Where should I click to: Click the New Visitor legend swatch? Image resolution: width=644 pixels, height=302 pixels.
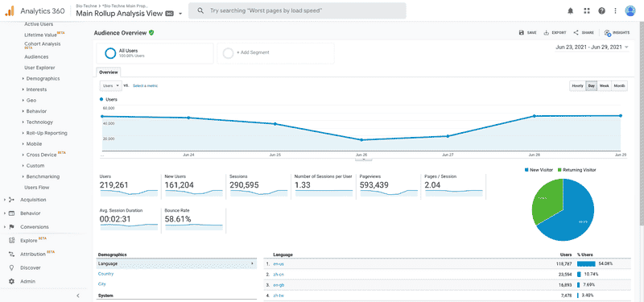point(527,170)
